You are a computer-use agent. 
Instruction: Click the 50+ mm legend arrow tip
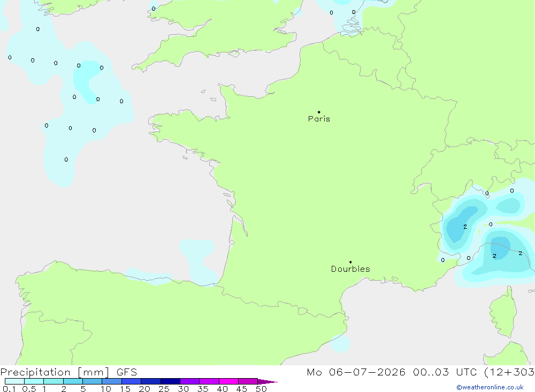coord(267,381)
